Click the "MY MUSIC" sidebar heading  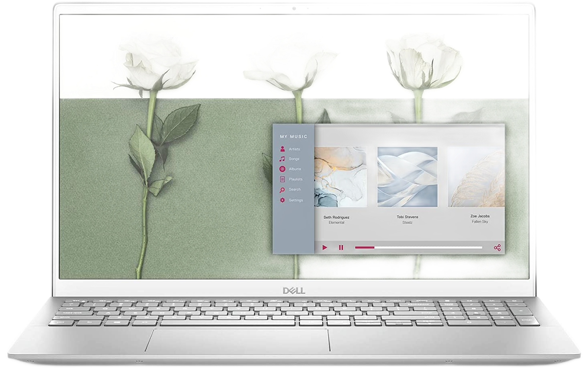coord(294,137)
